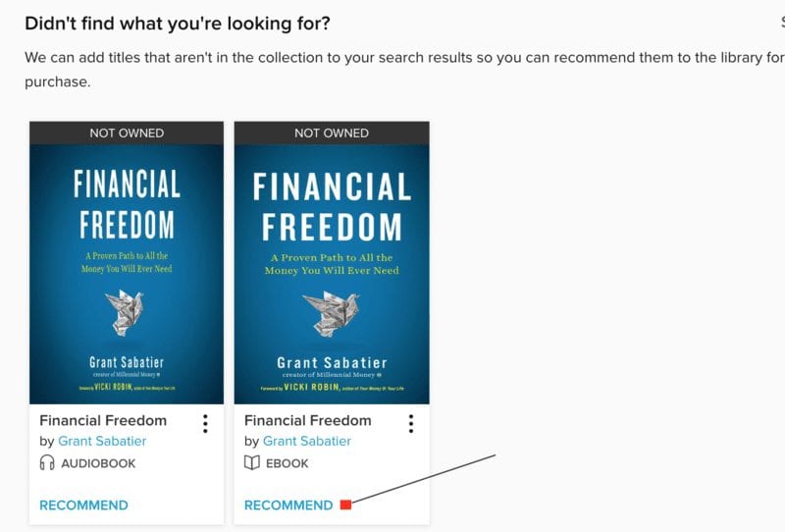Recommend the Financial Freedom ebook
This screenshot has height=532, width=785.
click(288, 505)
